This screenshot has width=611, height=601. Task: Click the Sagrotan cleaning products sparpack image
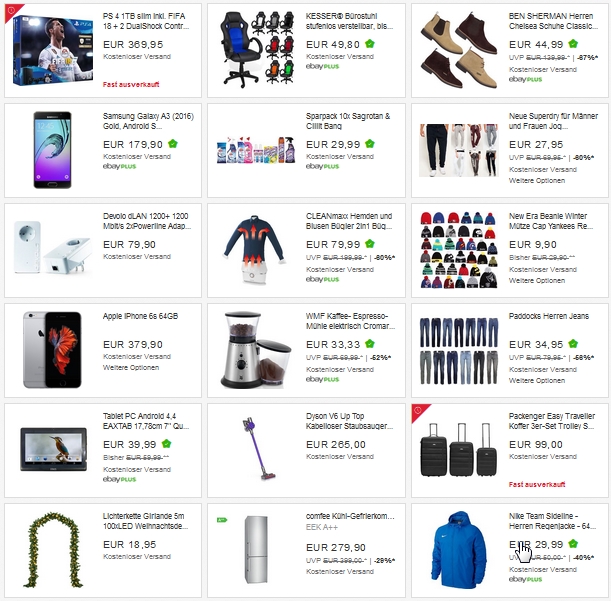coord(256,150)
